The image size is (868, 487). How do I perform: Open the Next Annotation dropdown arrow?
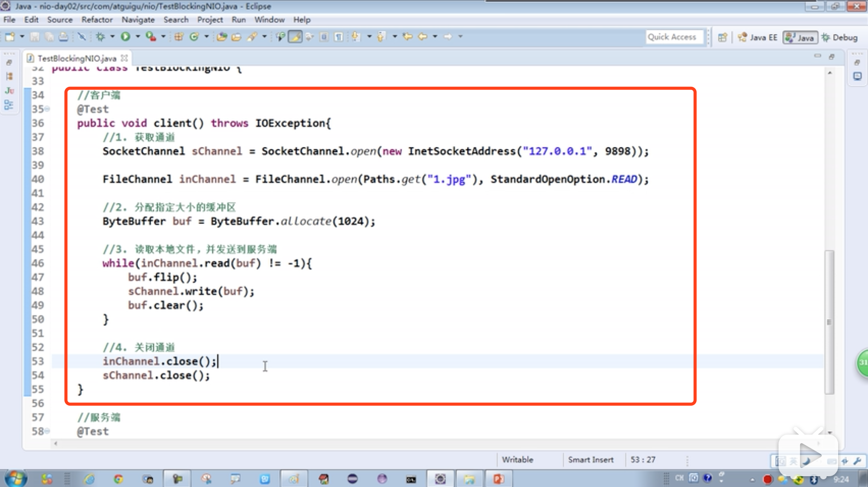pyautogui.click(x=369, y=36)
